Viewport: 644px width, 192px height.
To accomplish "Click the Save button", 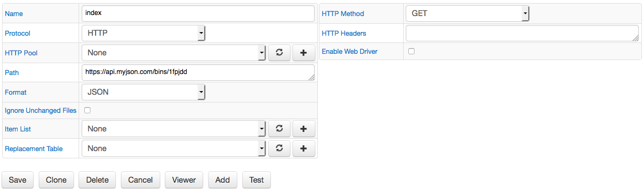I will coord(18,180).
